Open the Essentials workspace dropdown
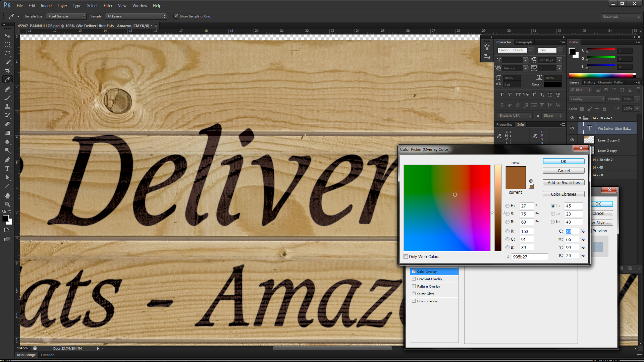The width and height of the screenshot is (644, 362). [x=621, y=16]
